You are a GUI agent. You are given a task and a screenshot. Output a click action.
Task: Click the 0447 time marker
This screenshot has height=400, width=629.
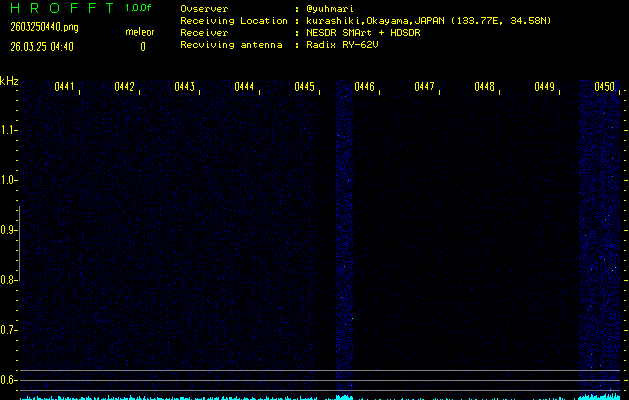coord(424,87)
